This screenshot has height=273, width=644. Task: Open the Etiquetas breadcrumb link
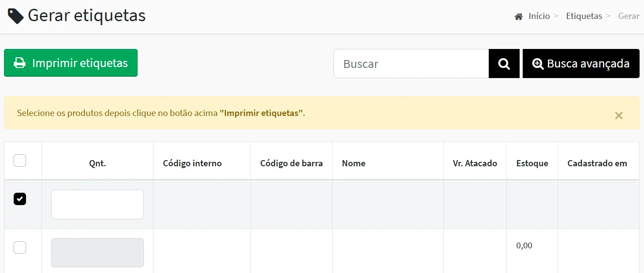[584, 16]
